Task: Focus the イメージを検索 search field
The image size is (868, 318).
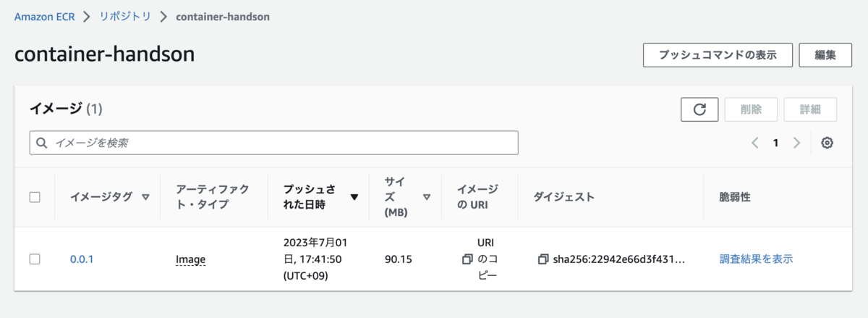Action: tap(282, 143)
